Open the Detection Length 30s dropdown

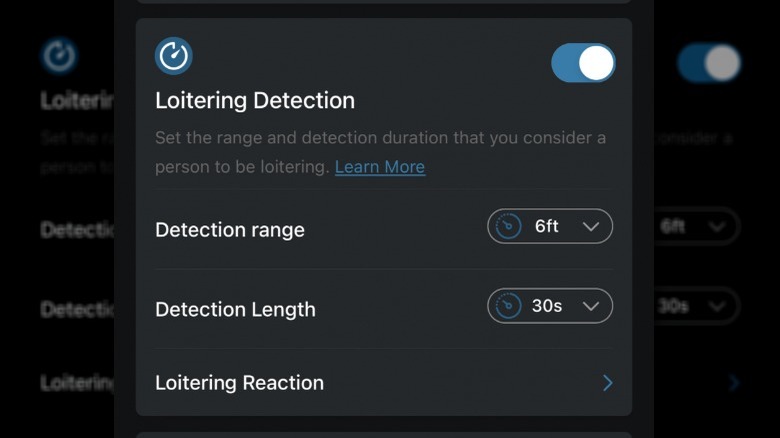(549, 306)
